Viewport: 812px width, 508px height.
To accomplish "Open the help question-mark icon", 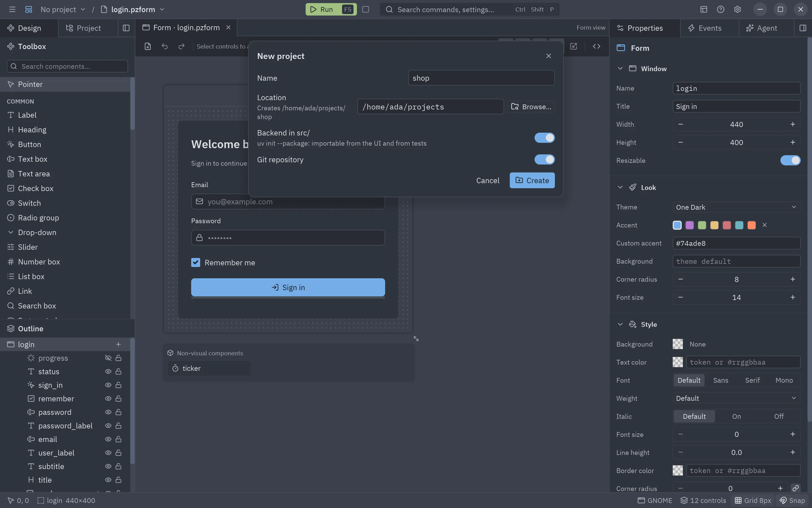I will [720, 9].
